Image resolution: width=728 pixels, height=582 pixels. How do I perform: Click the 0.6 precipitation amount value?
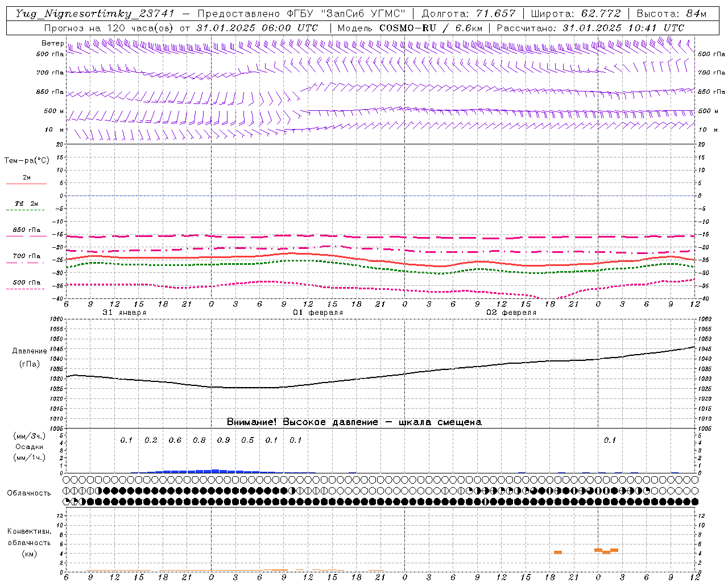[175, 440]
